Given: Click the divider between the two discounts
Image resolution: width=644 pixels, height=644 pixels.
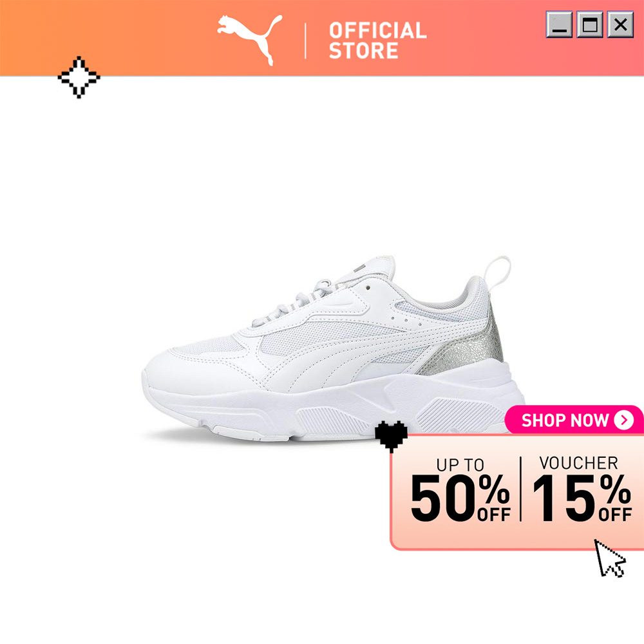Looking at the screenshot, I should (521, 489).
